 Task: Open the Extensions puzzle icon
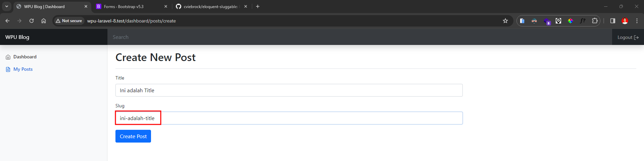594,21
